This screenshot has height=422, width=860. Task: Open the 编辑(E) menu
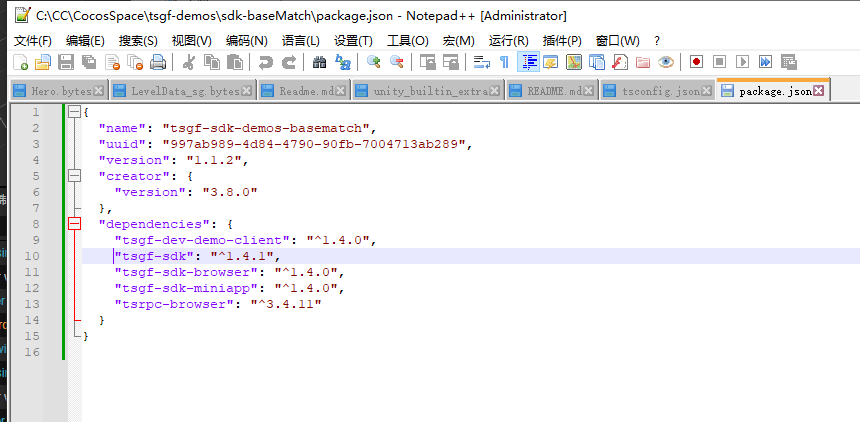(x=85, y=41)
